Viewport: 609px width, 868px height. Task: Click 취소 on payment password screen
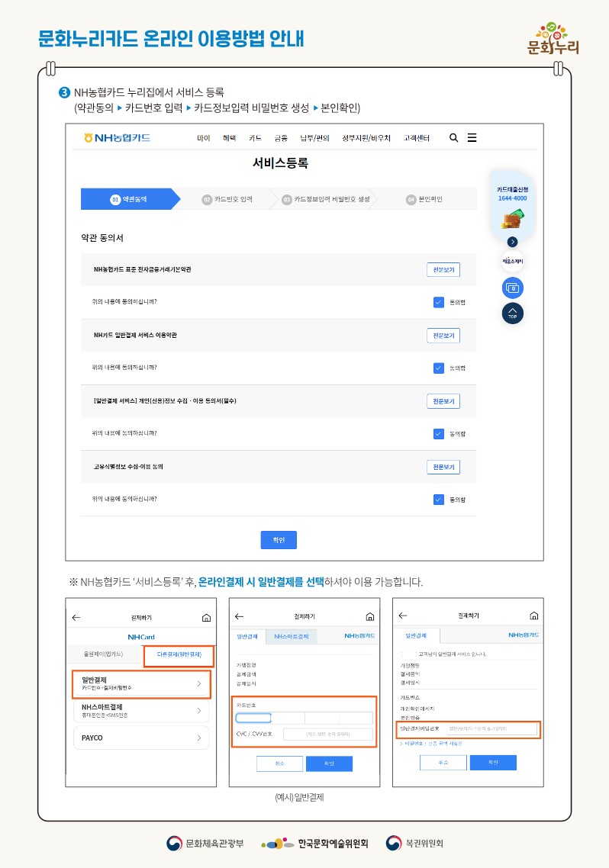pyautogui.click(x=443, y=762)
